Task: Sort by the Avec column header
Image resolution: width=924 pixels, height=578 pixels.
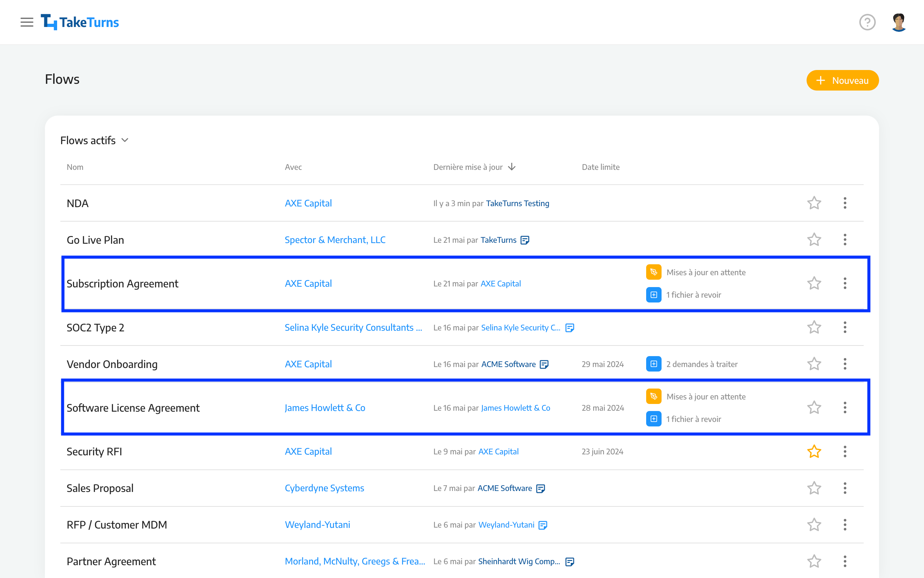Action: (293, 167)
